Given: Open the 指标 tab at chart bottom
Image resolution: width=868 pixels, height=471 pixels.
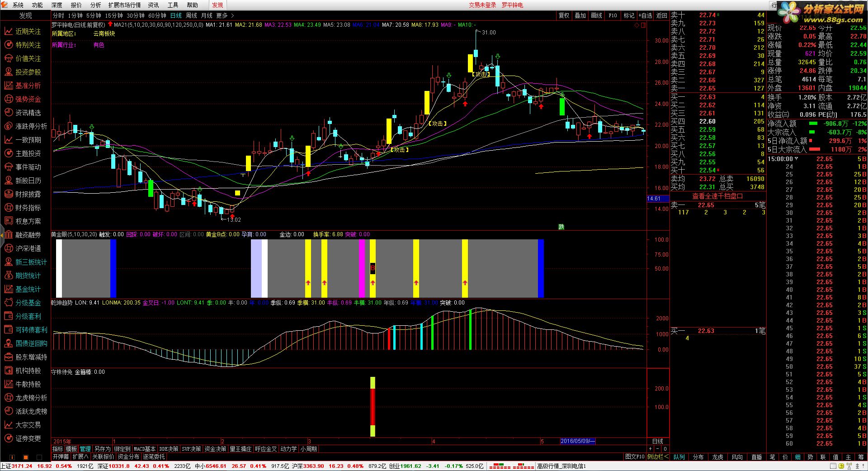Looking at the screenshot, I should [58, 449].
